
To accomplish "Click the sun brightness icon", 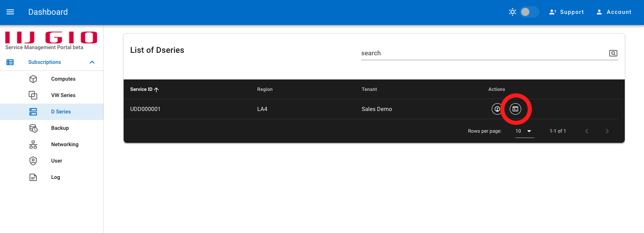I will [512, 12].
